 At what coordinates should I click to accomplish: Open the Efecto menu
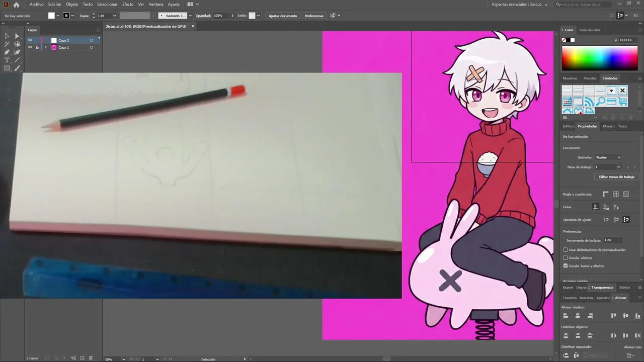(128, 5)
